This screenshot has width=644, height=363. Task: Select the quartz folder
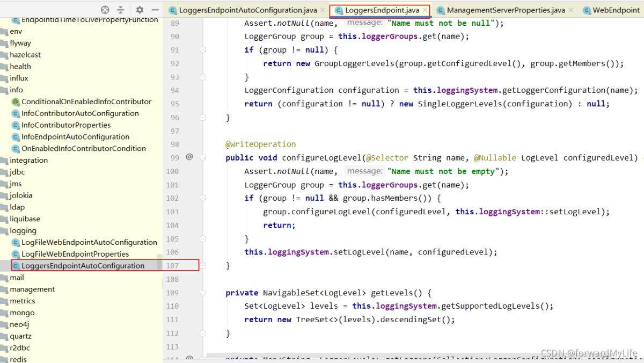(20, 336)
